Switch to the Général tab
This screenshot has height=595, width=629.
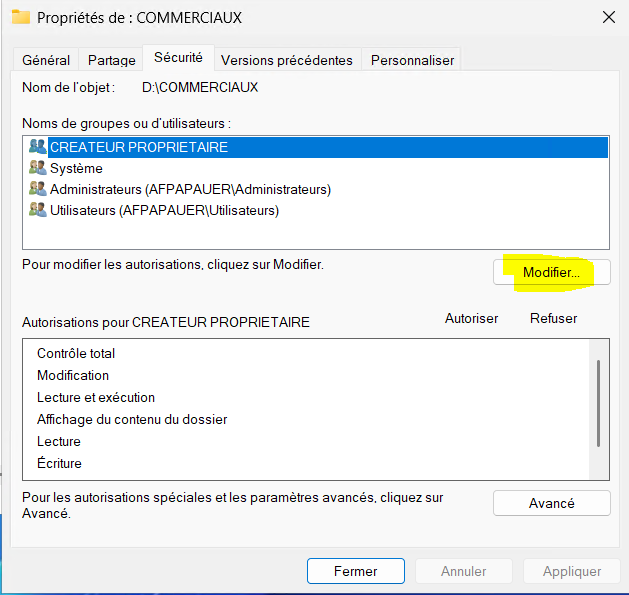coord(46,60)
